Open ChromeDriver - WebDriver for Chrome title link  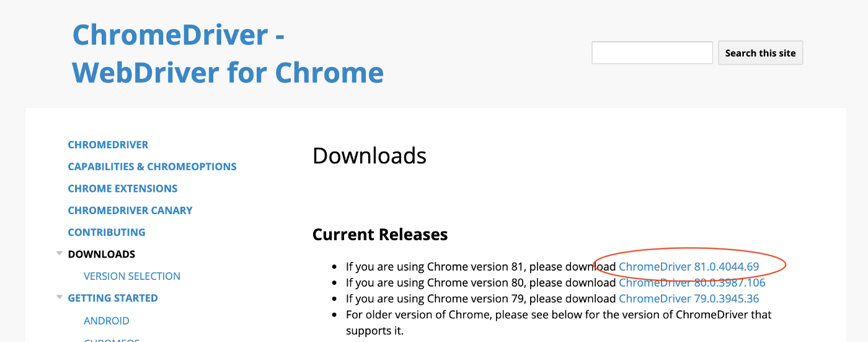tap(228, 53)
